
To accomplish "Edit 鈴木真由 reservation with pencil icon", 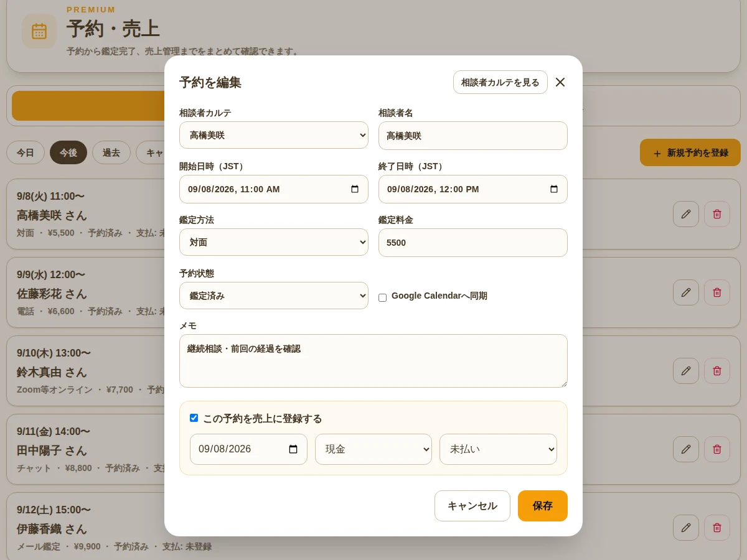I will point(686,371).
